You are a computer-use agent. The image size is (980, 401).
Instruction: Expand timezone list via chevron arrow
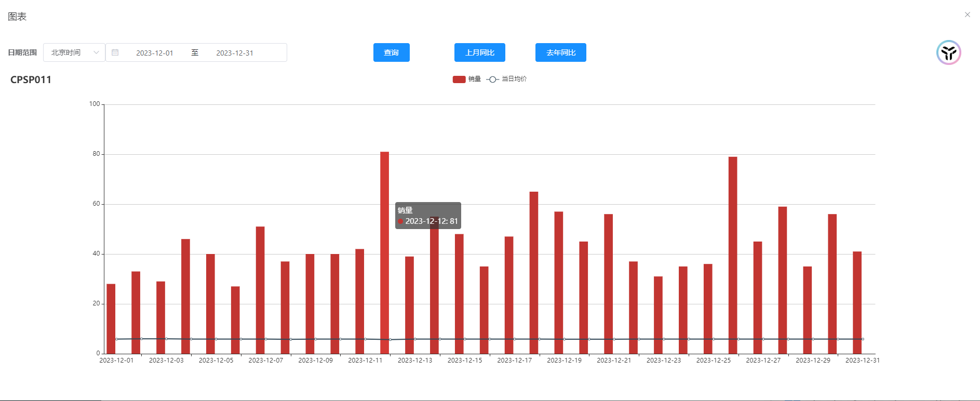[x=96, y=52]
